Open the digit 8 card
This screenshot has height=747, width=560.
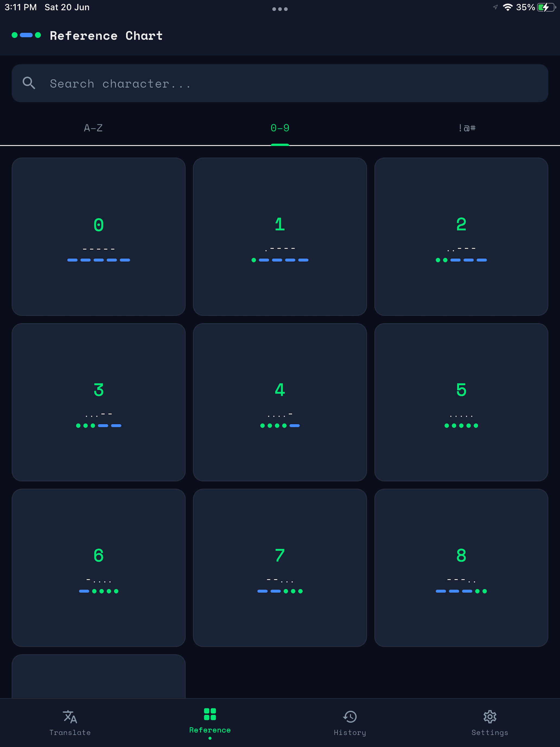click(x=461, y=568)
